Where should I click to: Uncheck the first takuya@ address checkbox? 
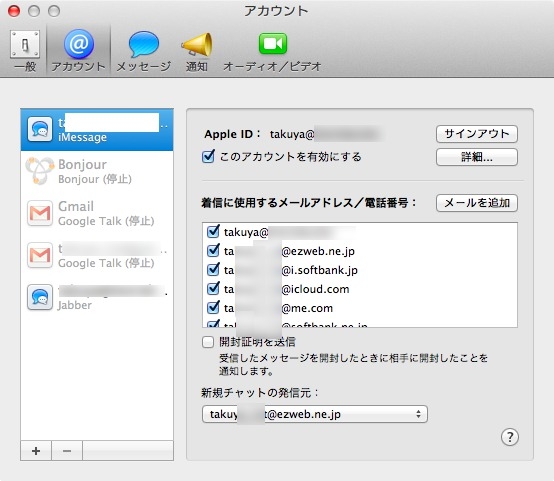tap(213, 231)
